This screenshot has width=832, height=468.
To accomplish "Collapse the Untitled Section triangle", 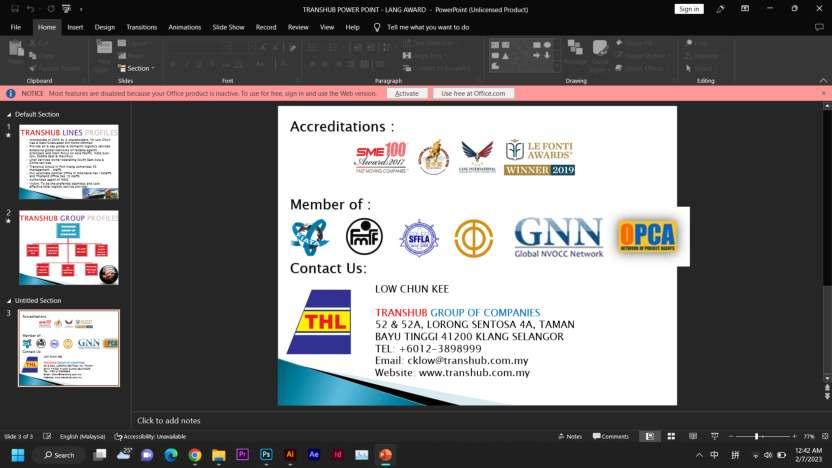I will point(8,301).
